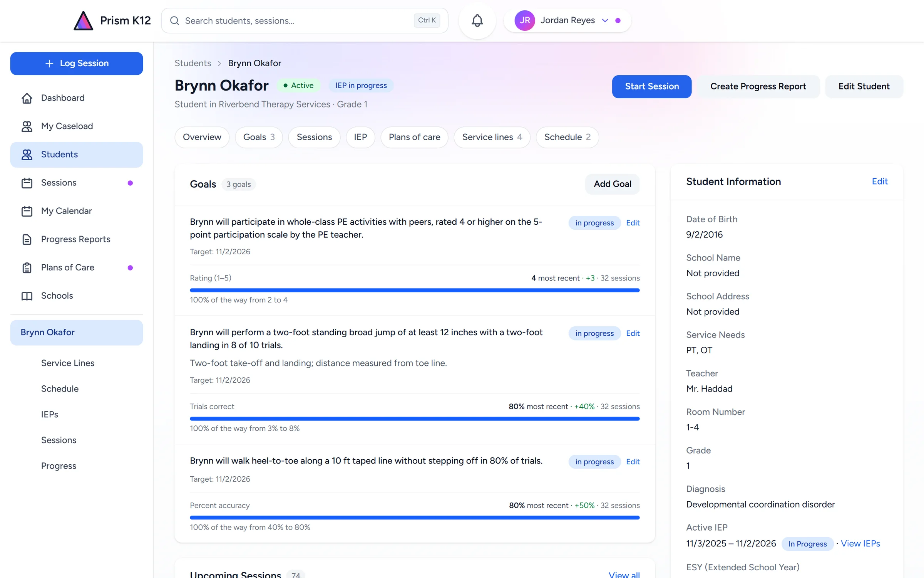Open IEPs in the sidebar submenu
This screenshot has height=578, width=924.
tap(50, 415)
